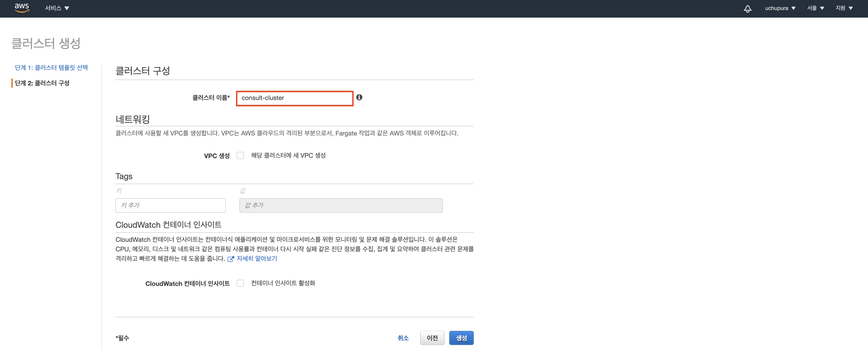
Task: Click the 키 추가 tag key field
Action: [171, 205]
